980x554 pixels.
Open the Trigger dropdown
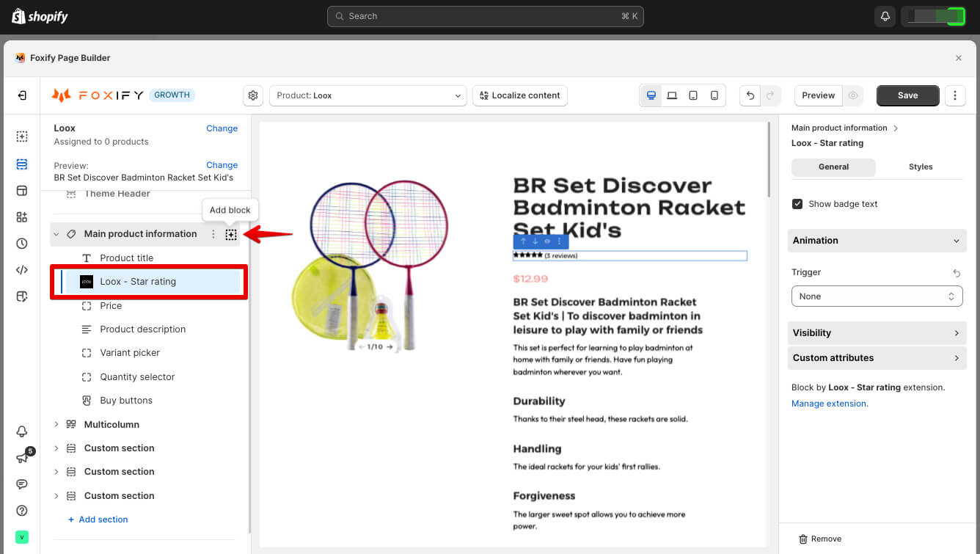[x=877, y=296]
